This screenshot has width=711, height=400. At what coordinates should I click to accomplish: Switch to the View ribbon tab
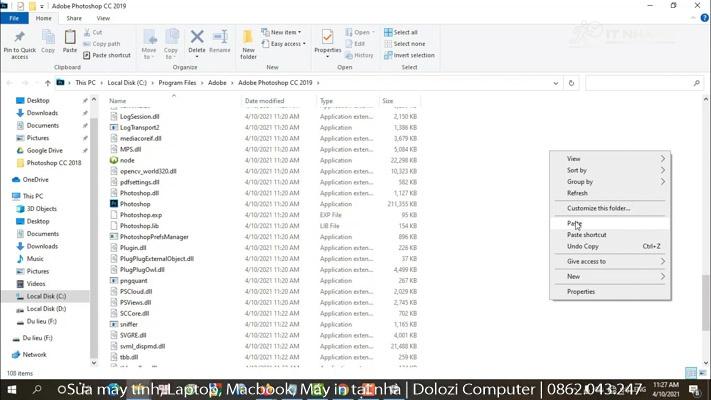click(103, 18)
